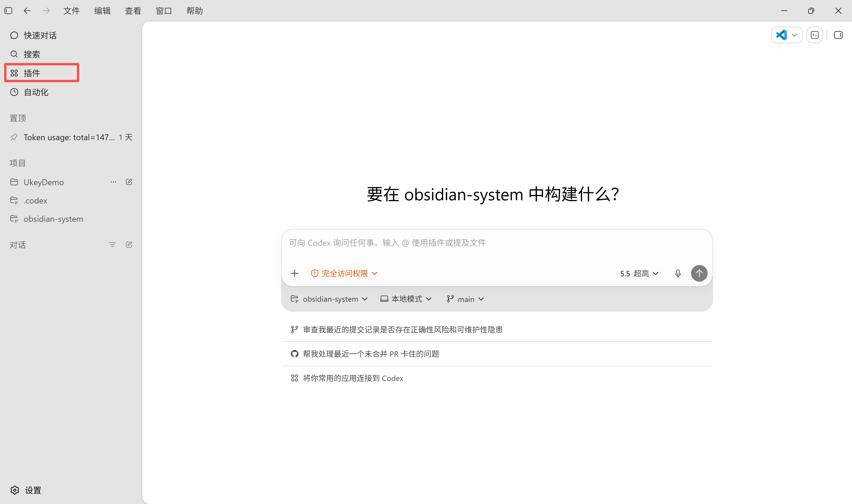Filter the 对话 list

112,245
